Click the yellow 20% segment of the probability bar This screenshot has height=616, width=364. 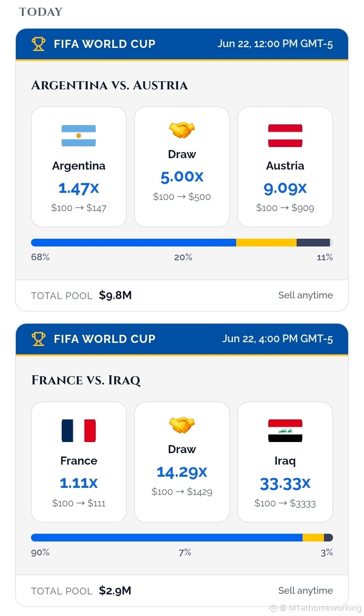click(x=266, y=242)
